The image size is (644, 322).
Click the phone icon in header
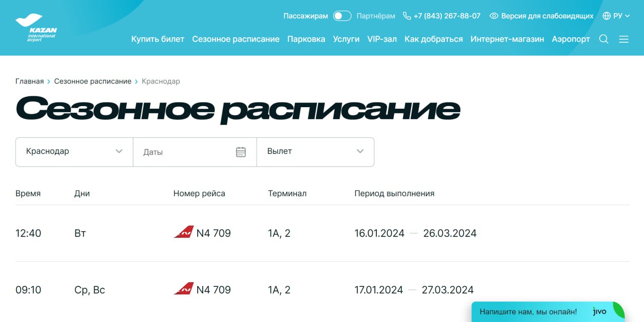pos(407,16)
